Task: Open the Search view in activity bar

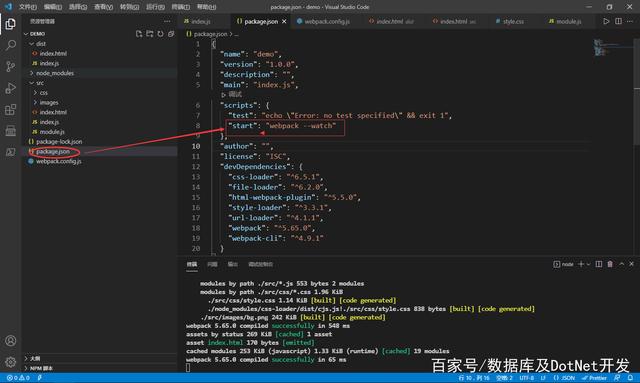Action: (11, 45)
